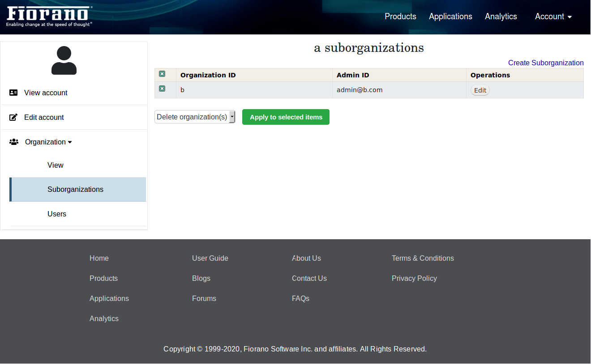Screen dimensions: 591x364
Task: Select View under Organization sidebar
Action: tap(56, 165)
